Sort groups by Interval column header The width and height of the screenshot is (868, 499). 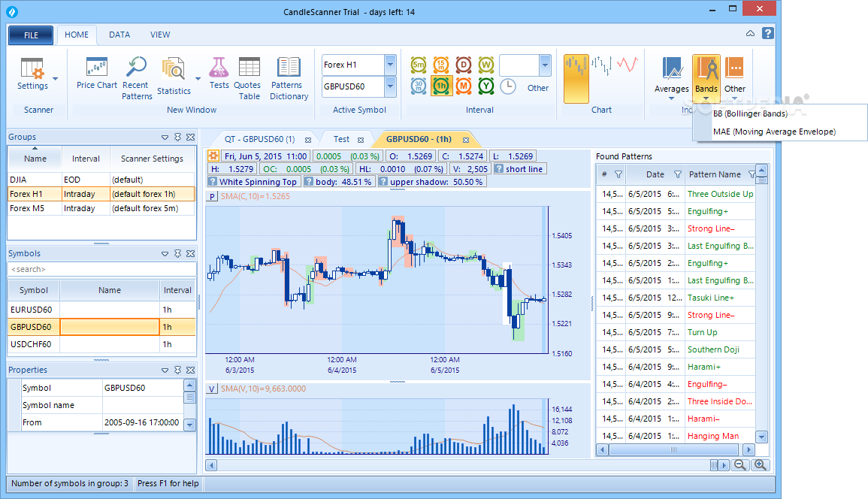click(86, 159)
